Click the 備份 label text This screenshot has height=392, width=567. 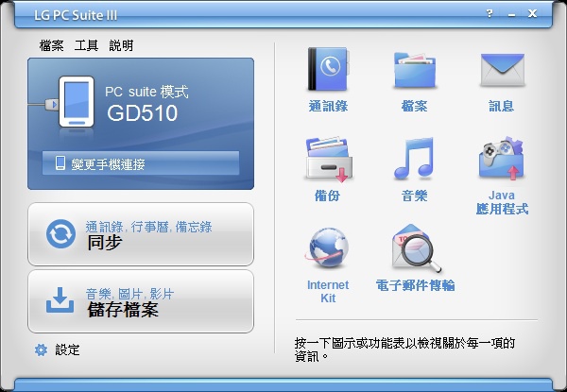coord(327,196)
